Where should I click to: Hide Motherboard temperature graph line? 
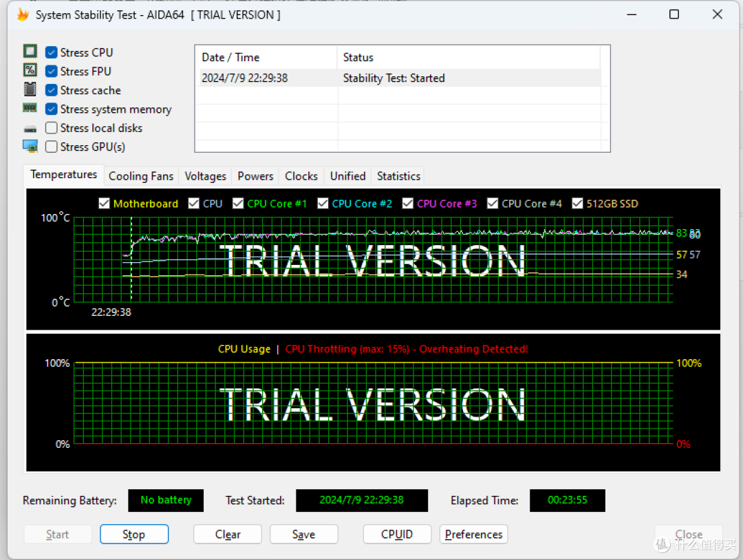(105, 203)
